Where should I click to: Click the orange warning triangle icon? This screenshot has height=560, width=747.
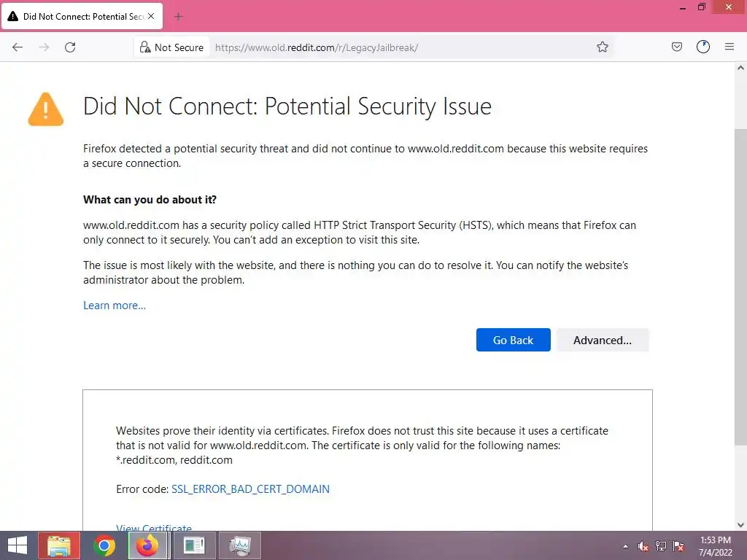pyautogui.click(x=46, y=109)
